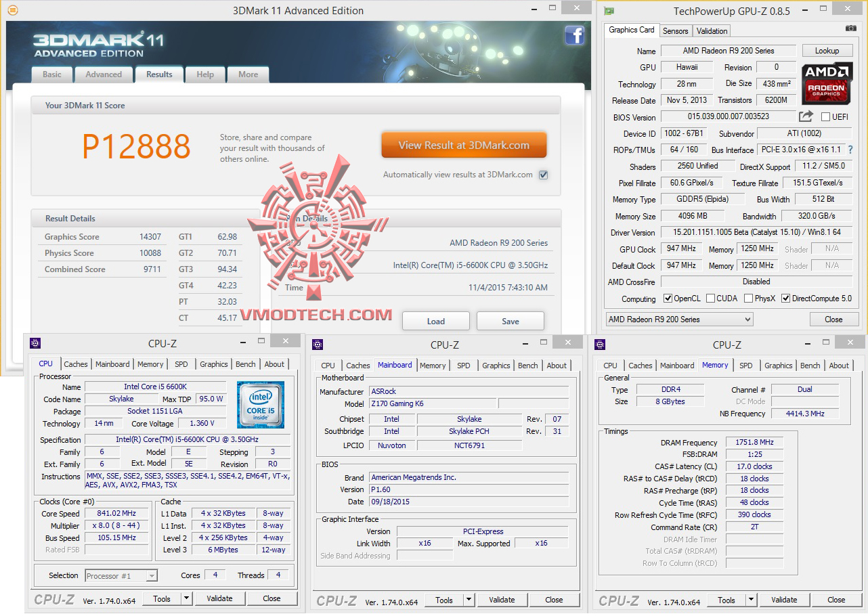868x616 pixels.
Task: Click the Load button in 3DMark
Action: [436, 321]
